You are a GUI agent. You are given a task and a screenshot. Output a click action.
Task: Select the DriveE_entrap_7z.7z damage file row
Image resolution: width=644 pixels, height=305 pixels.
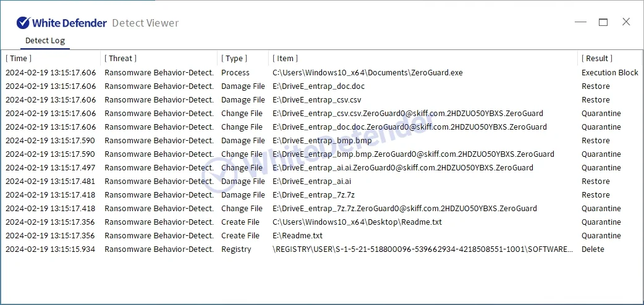coord(314,195)
